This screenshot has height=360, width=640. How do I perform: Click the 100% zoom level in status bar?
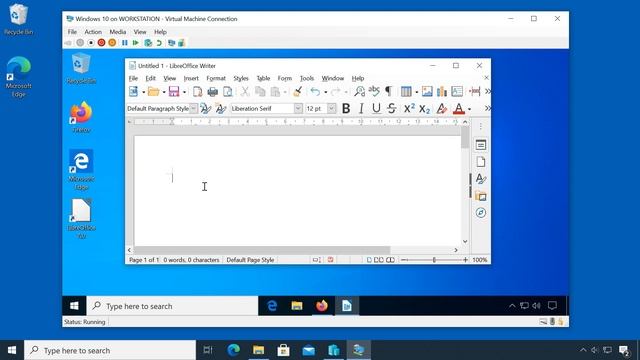(x=480, y=260)
